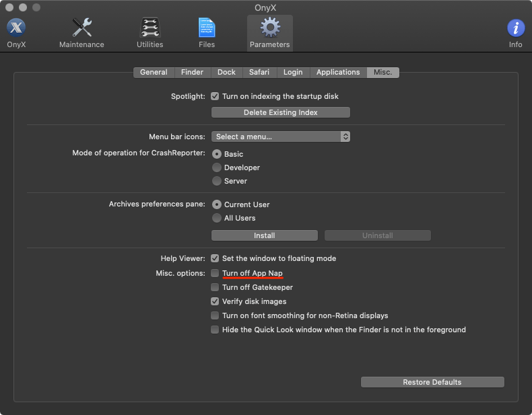This screenshot has width=532, height=415.
Task: Switch to the Login tab
Action: [293, 72]
